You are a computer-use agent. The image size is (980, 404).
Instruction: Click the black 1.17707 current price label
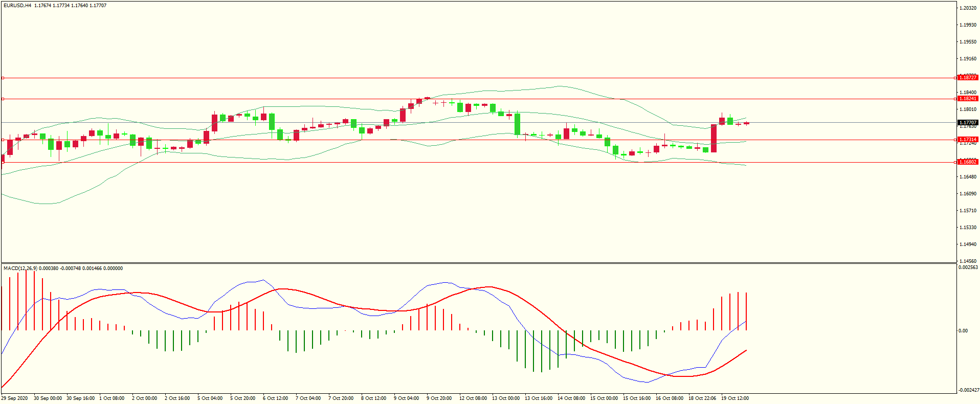(967, 123)
